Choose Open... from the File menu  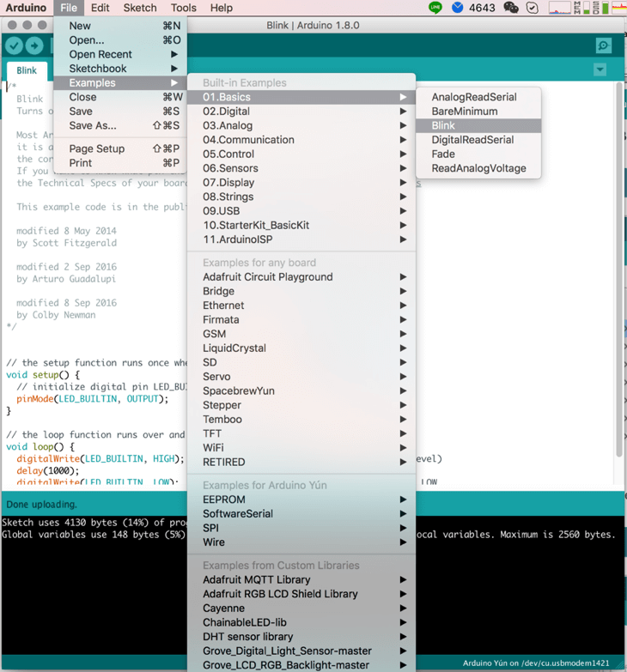(x=120, y=39)
